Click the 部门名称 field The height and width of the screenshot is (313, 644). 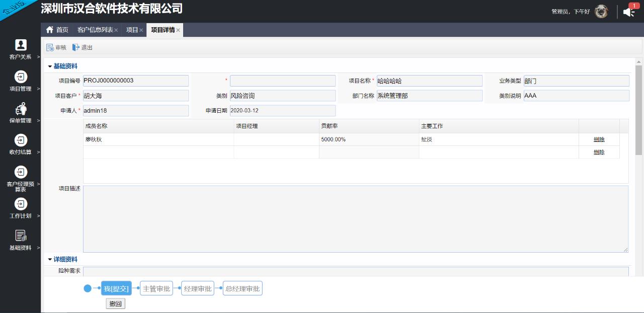pyautogui.click(x=429, y=96)
